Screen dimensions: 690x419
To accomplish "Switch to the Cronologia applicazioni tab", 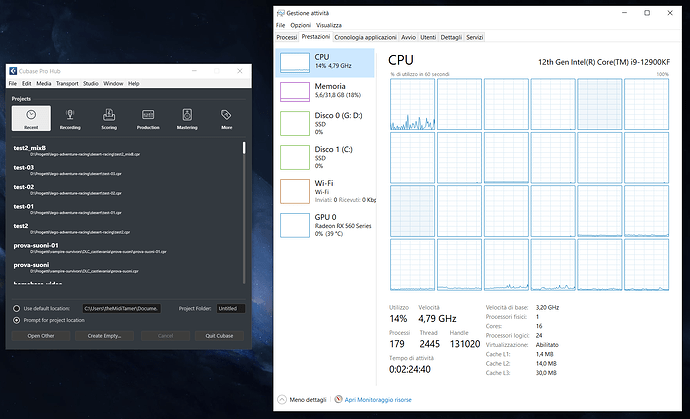I will 365,37.
